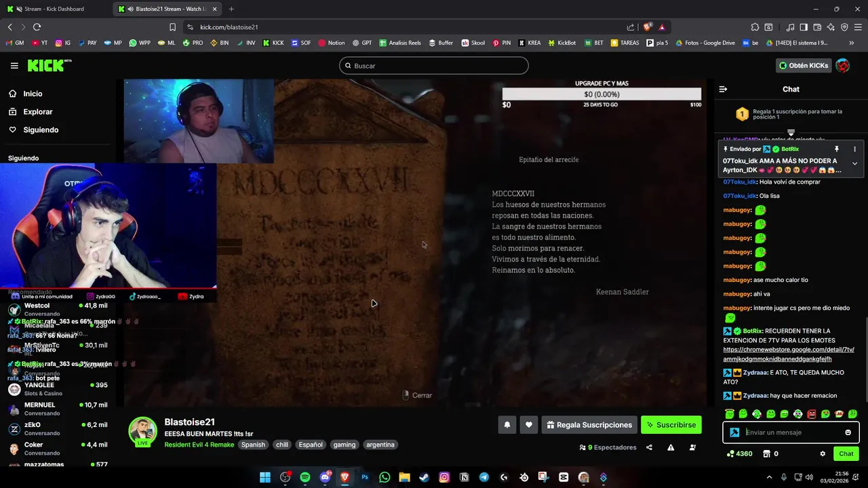868x488 pixels.
Task: Open Westcol recommended channel
Action: [59, 310]
